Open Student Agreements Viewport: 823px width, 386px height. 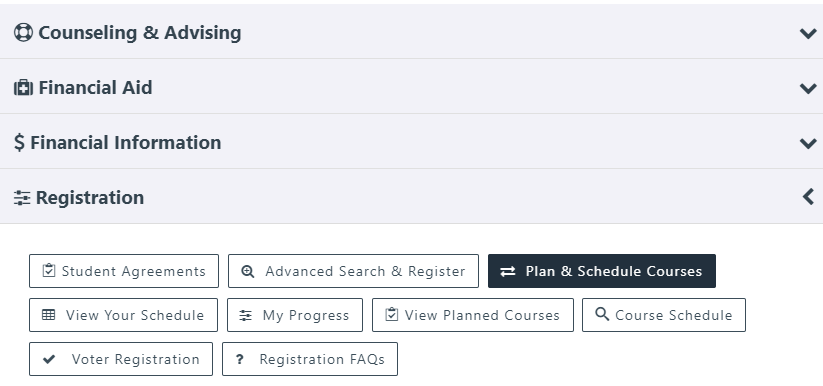tap(124, 271)
